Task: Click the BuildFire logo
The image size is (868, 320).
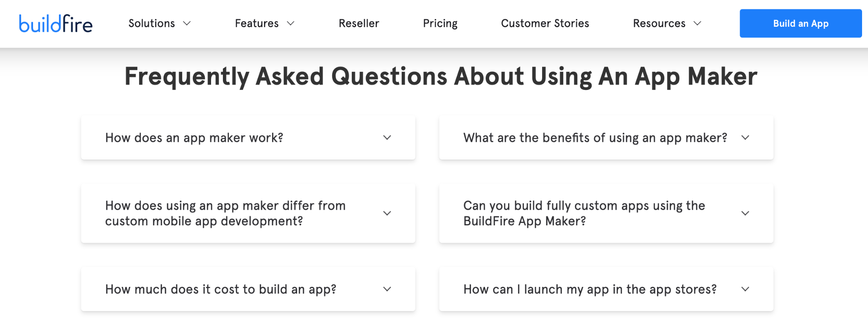Action: click(56, 24)
